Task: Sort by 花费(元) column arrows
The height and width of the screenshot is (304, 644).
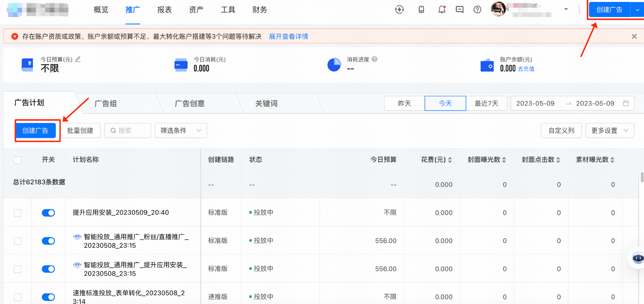Action: [450, 160]
